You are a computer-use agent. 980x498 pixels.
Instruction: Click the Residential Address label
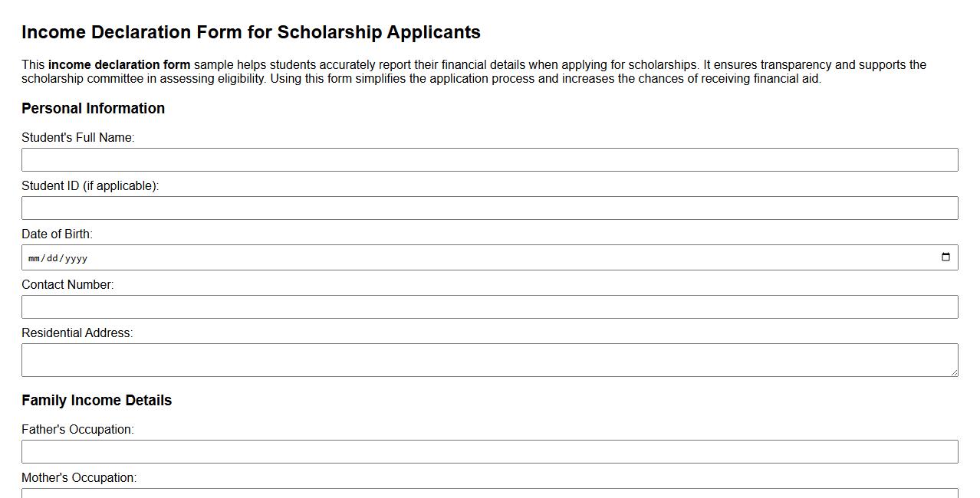click(x=78, y=333)
